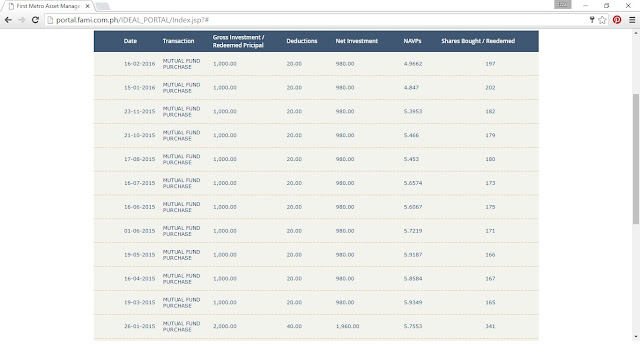This screenshot has width=640, height=360.
Task: Click the browser back arrow
Action: coord(8,20)
